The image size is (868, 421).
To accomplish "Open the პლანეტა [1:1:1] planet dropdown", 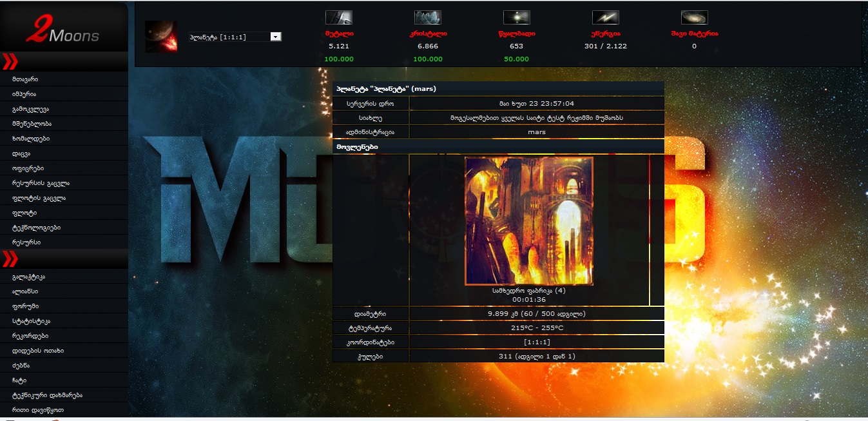I will (x=235, y=37).
